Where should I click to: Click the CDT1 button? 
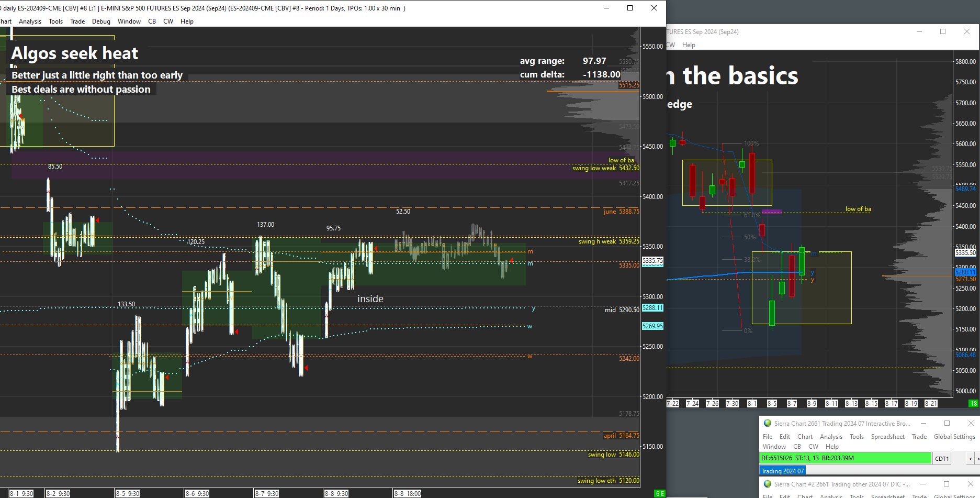[942, 459]
